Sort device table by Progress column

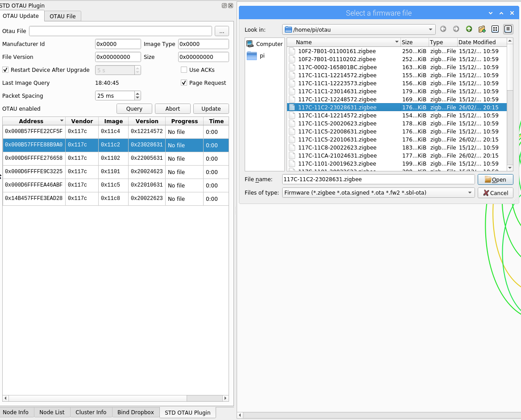pos(184,121)
